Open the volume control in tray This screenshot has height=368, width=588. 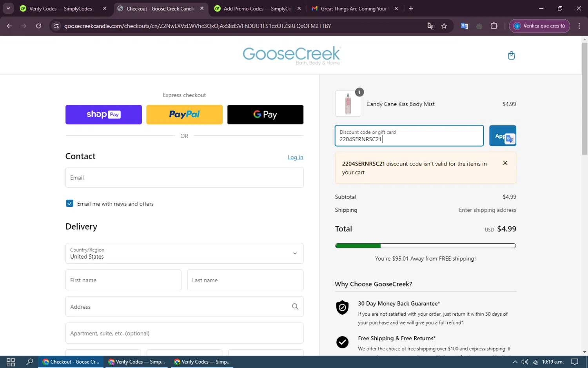(x=525, y=362)
